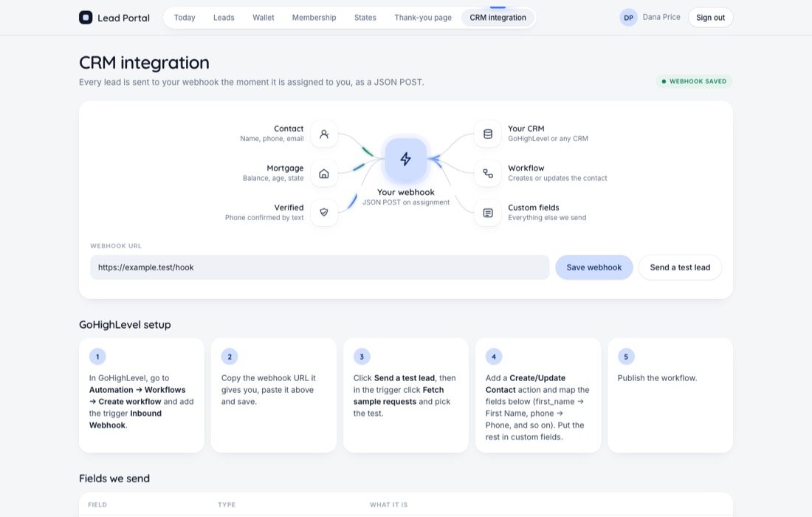
Task: Click 'Creates or updates the contact' caption
Action: tap(558, 178)
